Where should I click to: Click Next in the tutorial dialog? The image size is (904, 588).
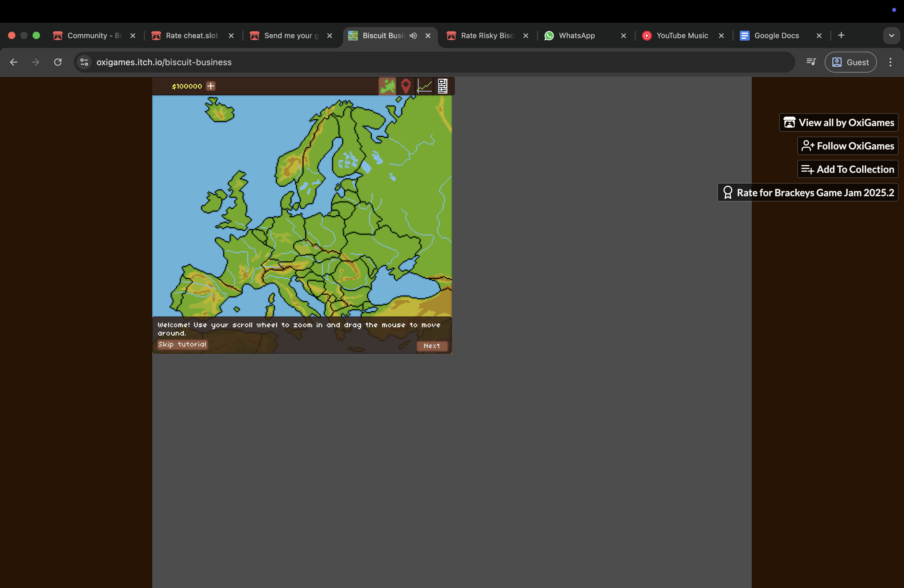click(x=432, y=346)
